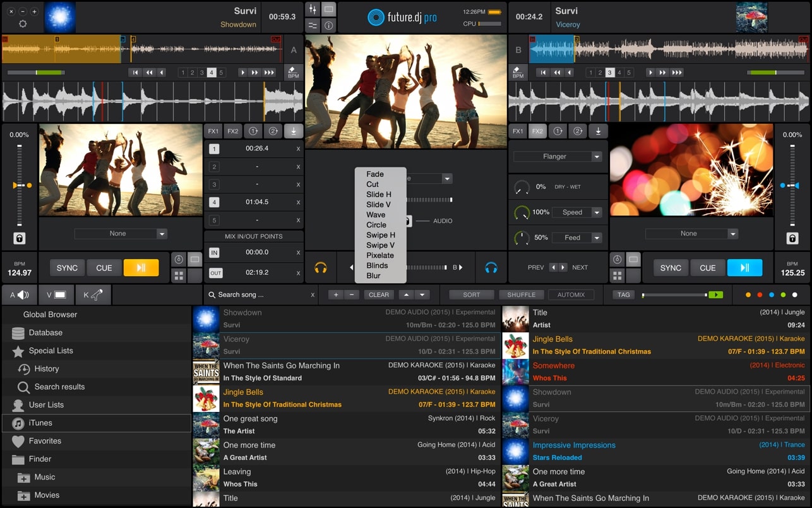Open the Speed parameter dropdown
The width and height of the screenshot is (812, 508).
(577, 212)
